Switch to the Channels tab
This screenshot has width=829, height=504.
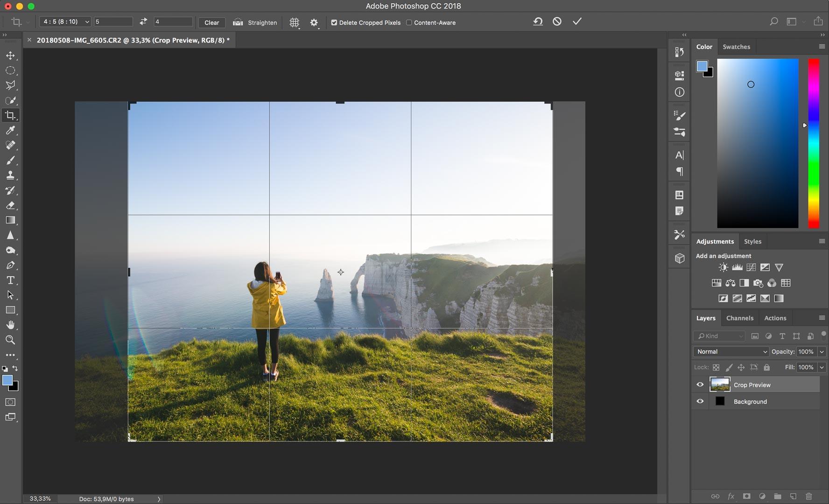[x=740, y=318]
